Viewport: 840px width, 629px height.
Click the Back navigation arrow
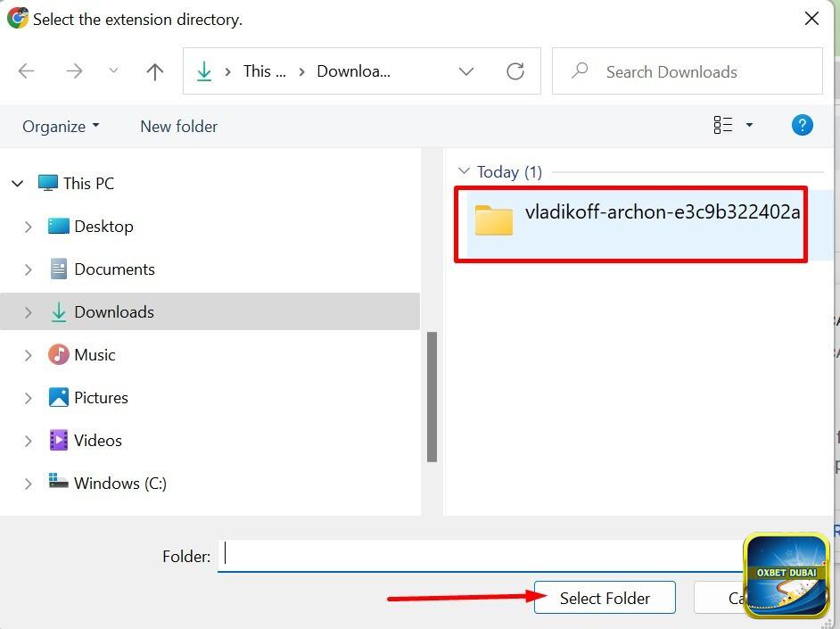27,71
